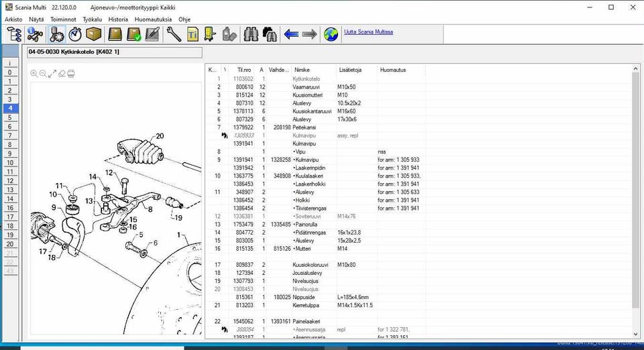644x350 pixels.
Task: Open the Ohje menu
Action: 184,19
